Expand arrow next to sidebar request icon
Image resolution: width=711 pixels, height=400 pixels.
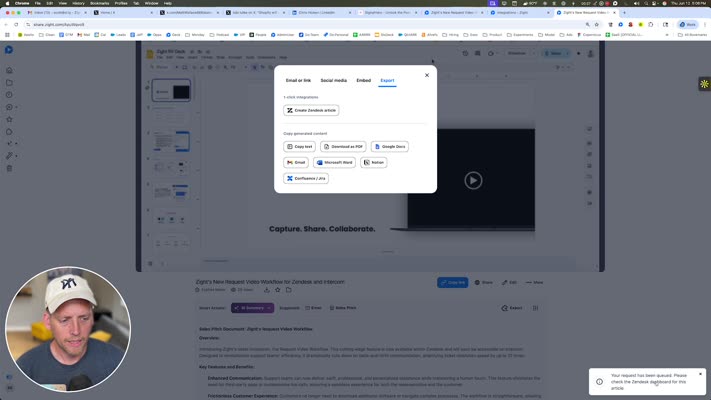tap(16, 107)
